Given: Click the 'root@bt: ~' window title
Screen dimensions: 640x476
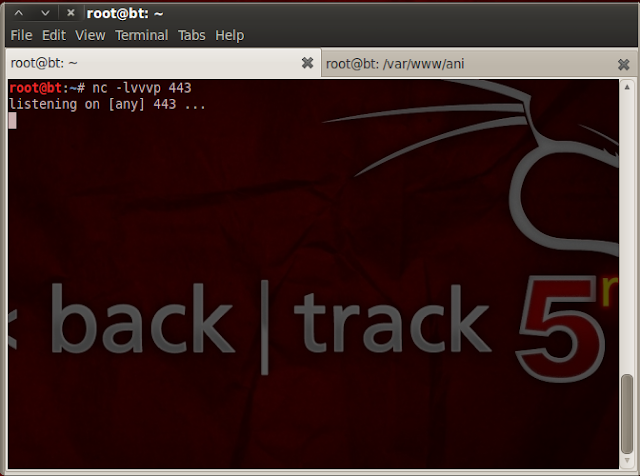Looking at the screenshot, I should coord(125,13).
